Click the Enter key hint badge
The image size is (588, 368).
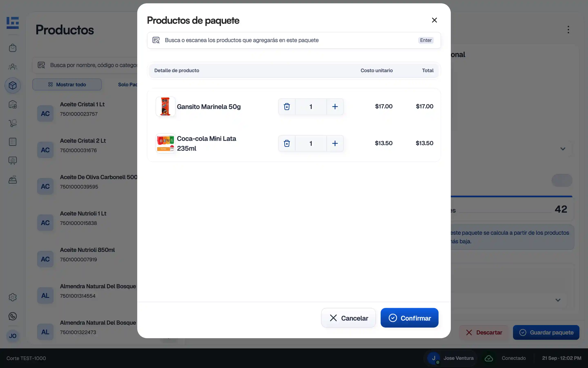[x=426, y=40]
